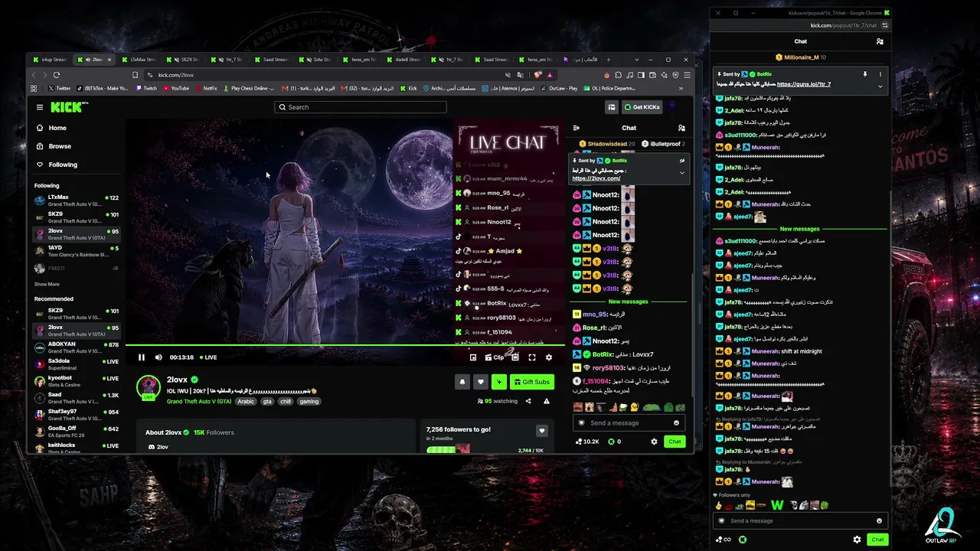Open 1AYD channel in Following list
The width and height of the screenshot is (980, 551).
[77, 252]
